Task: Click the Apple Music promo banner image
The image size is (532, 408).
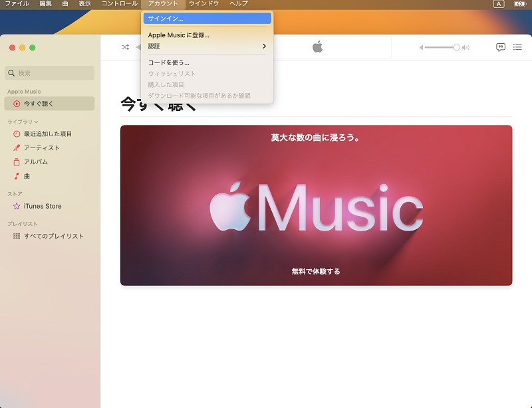Action: point(317,205)
